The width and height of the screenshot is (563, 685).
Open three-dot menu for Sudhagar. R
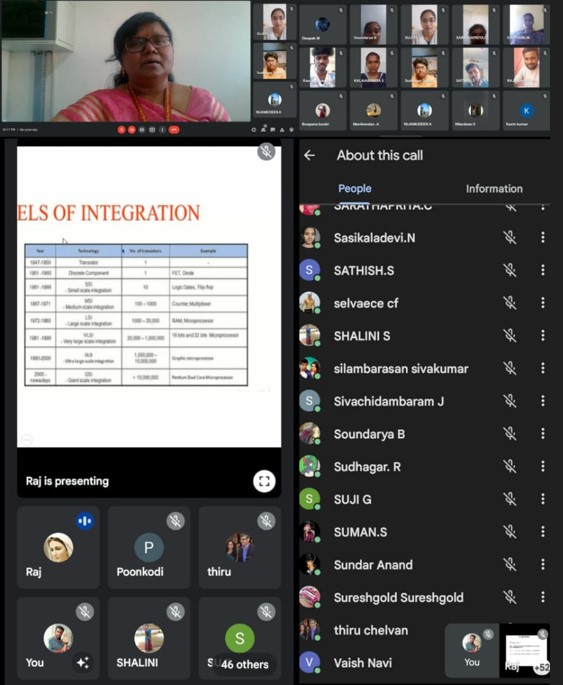543,467
